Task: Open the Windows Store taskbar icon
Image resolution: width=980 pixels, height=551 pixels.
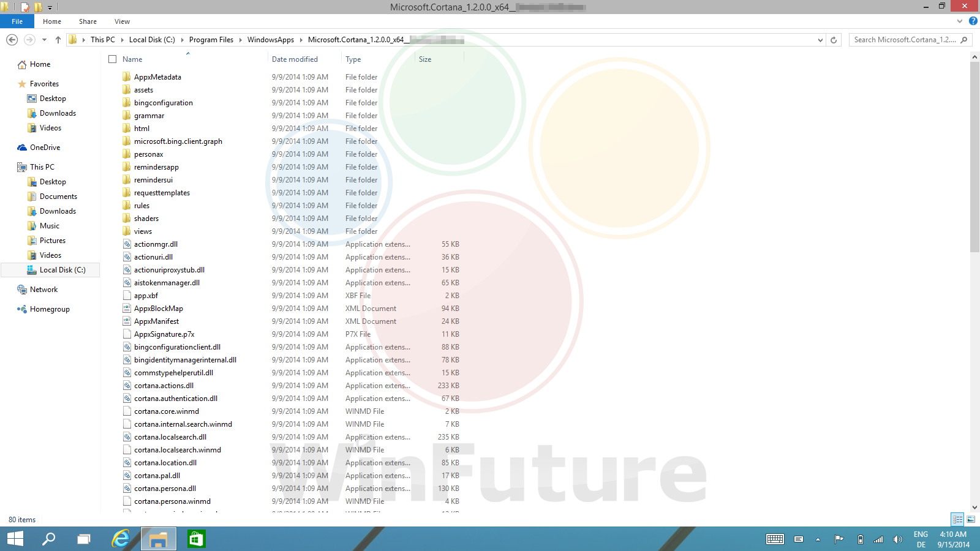Action: (x=196, y=539)
